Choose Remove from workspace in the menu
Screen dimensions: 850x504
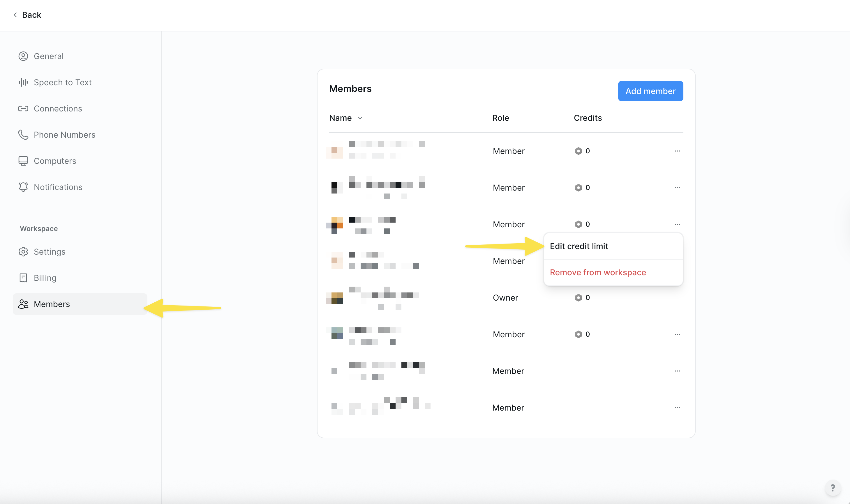[598, 272]
